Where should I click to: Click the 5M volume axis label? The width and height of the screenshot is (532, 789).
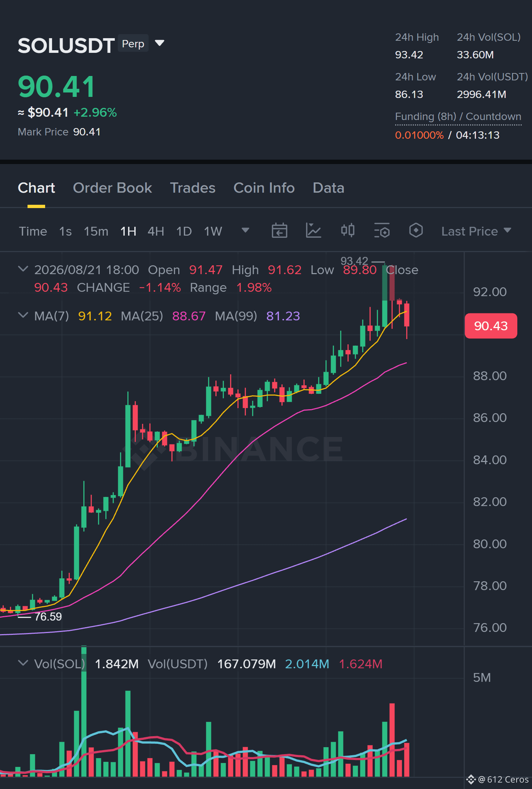click(x=482, y=677)
